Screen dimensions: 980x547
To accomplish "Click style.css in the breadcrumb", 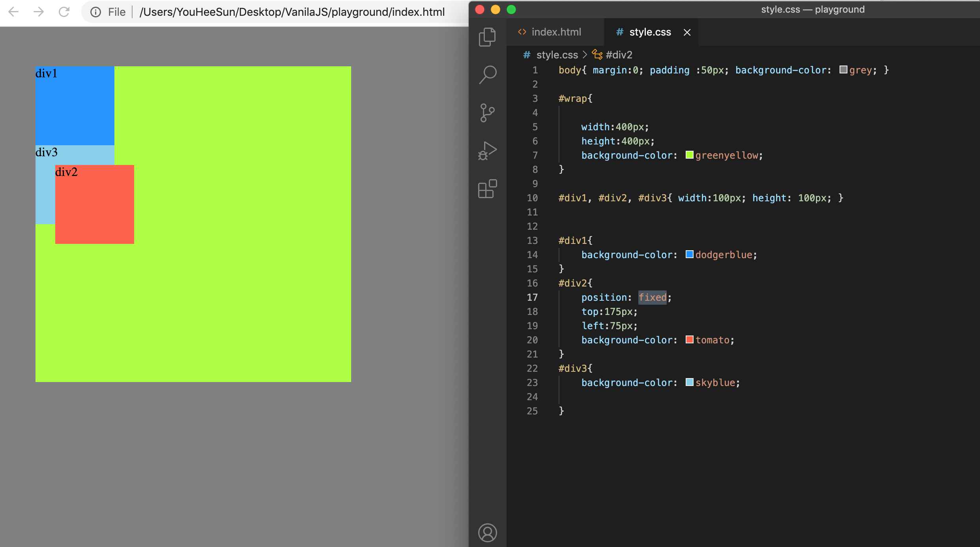I will (x=557, y=55).
